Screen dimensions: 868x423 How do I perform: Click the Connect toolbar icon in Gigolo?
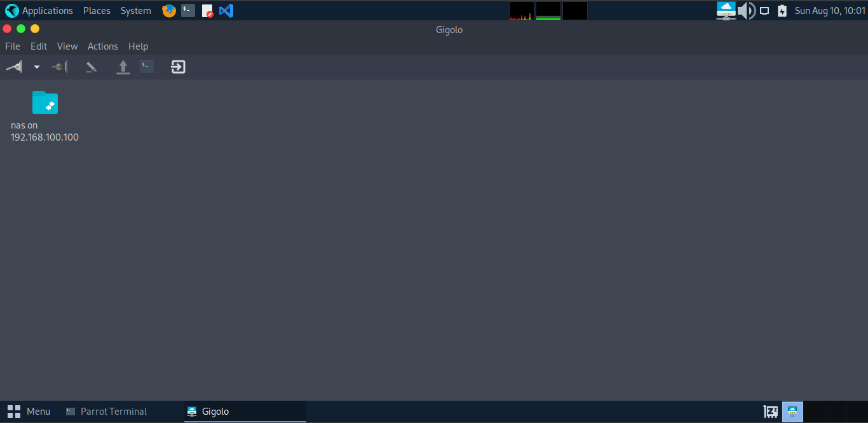[x=13, y=66]
